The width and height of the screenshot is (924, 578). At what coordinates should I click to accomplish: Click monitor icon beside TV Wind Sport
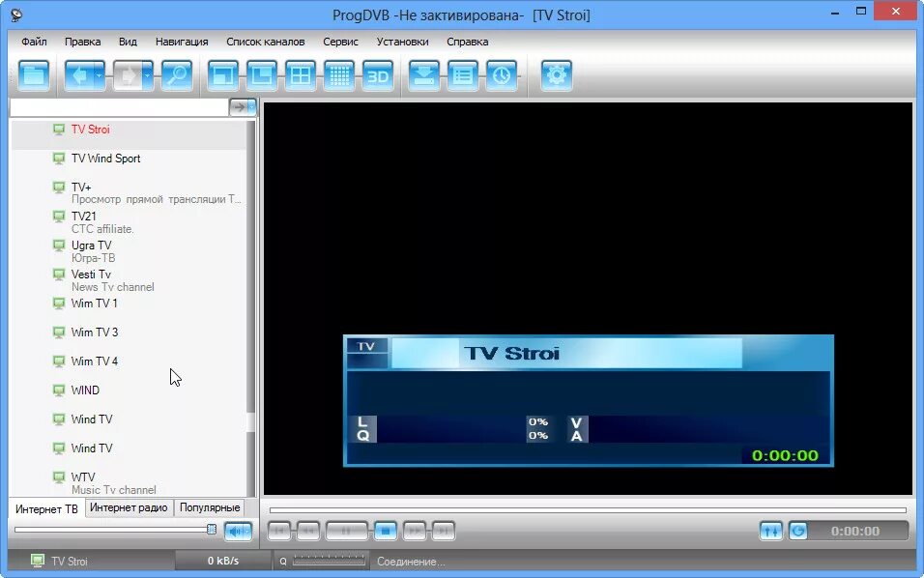[58, 158]
